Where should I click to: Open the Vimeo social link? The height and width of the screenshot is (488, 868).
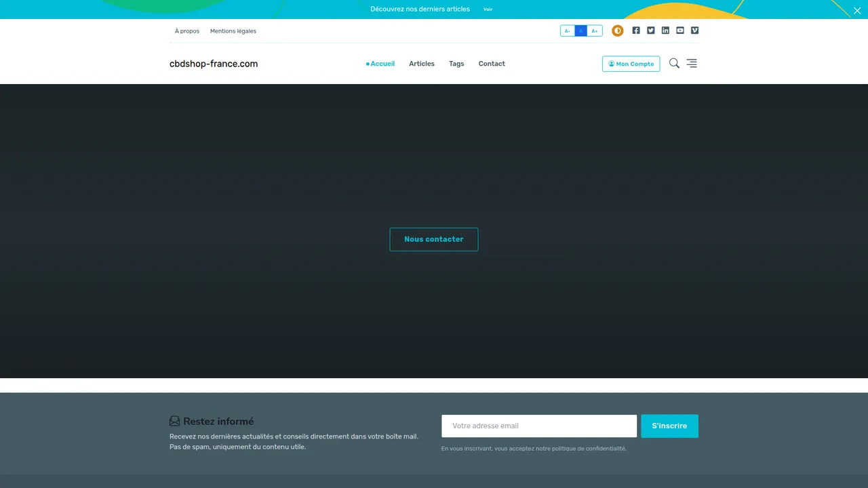tap(694, 30)
